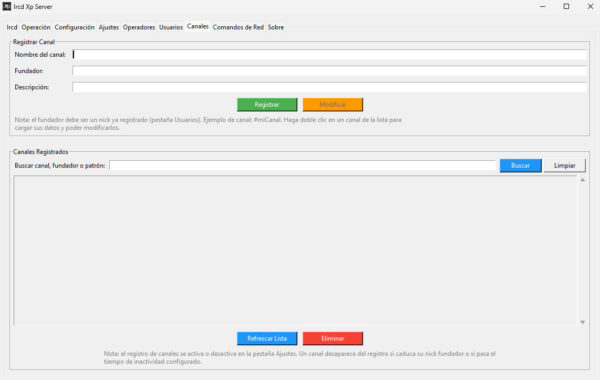Minimize the Ircd Xp Server window
600x380 pixels.
pyautogui.click(x=543, y=7)
